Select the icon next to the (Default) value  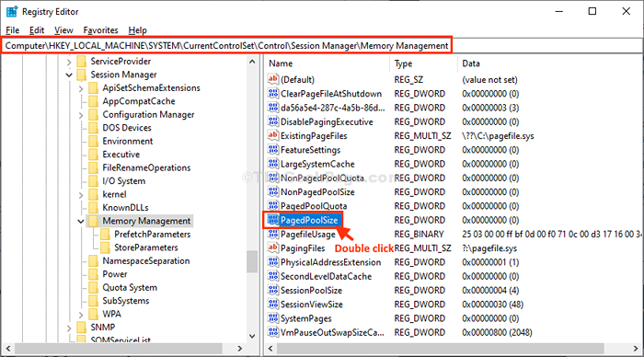[x=273, y=79]
